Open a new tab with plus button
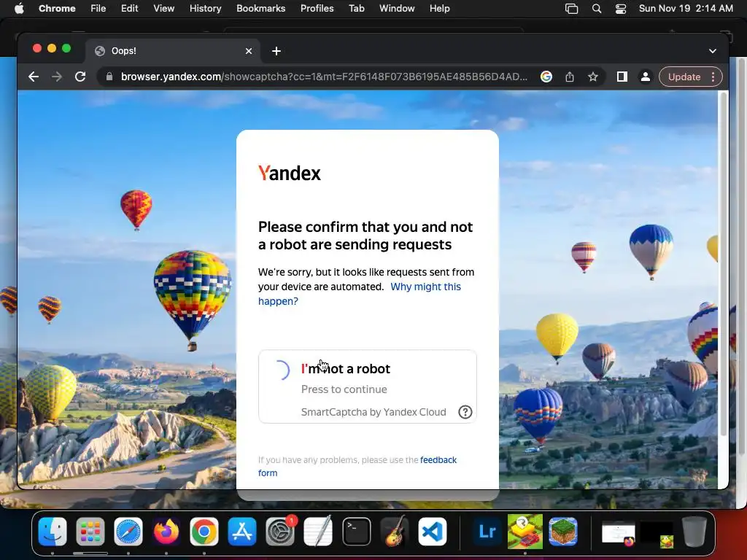Viewport: 747px width, 560px height. coord(276,51)
